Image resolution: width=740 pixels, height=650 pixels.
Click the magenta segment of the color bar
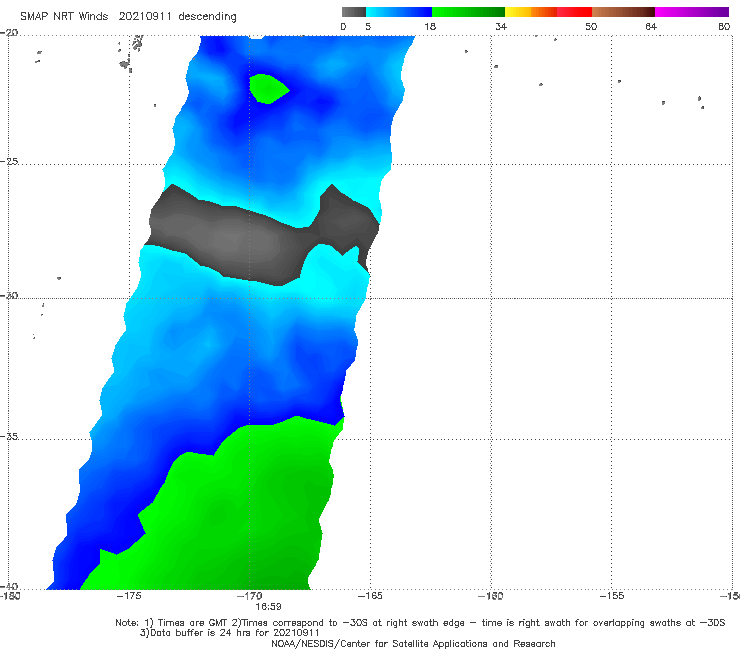tap(692, 12)
